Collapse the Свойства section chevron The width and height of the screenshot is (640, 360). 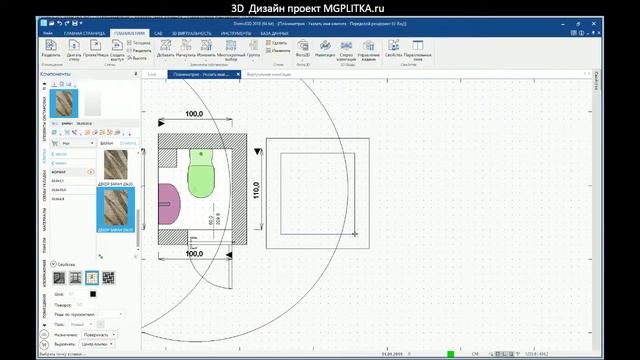click(x=53, y=264)
